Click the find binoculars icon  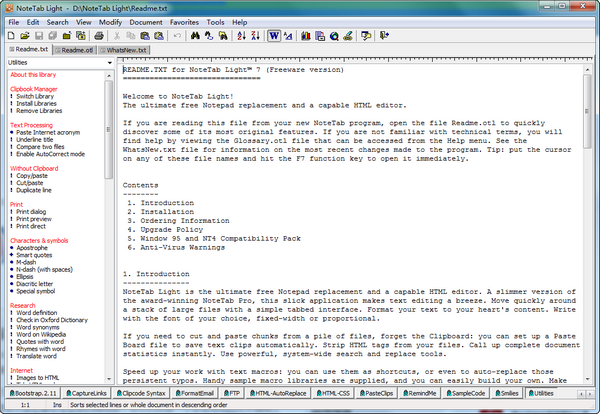[195, 36]
